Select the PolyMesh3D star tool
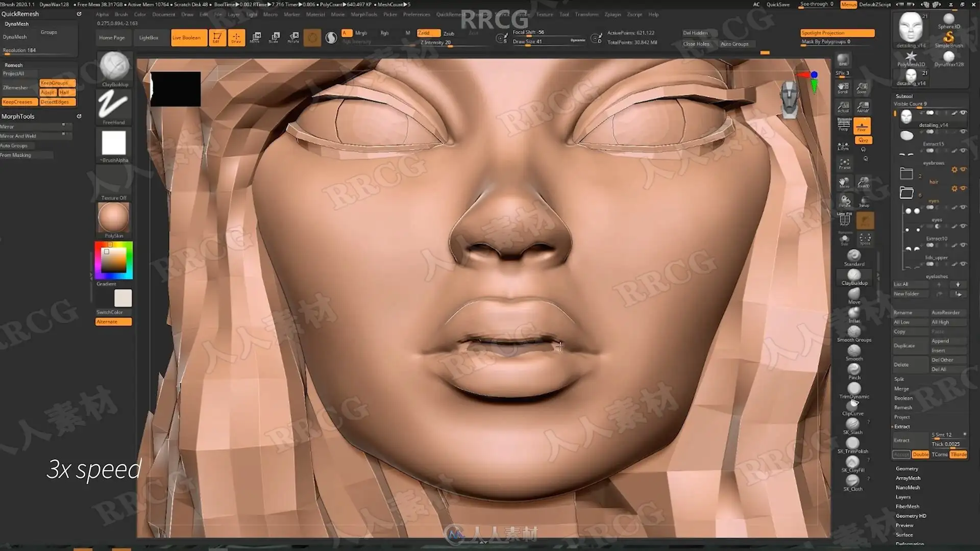 click(911, 58)
